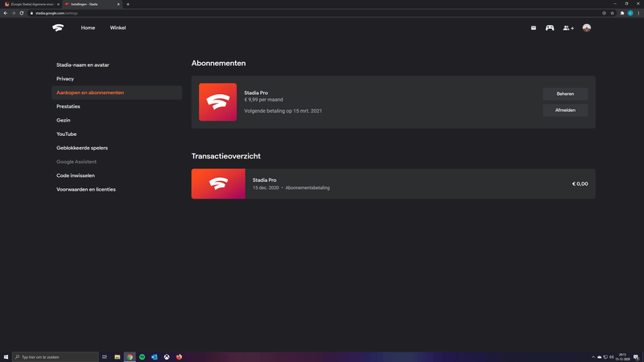
Task: Open Firefox from taskbar
Action: [x=179, y=357]
